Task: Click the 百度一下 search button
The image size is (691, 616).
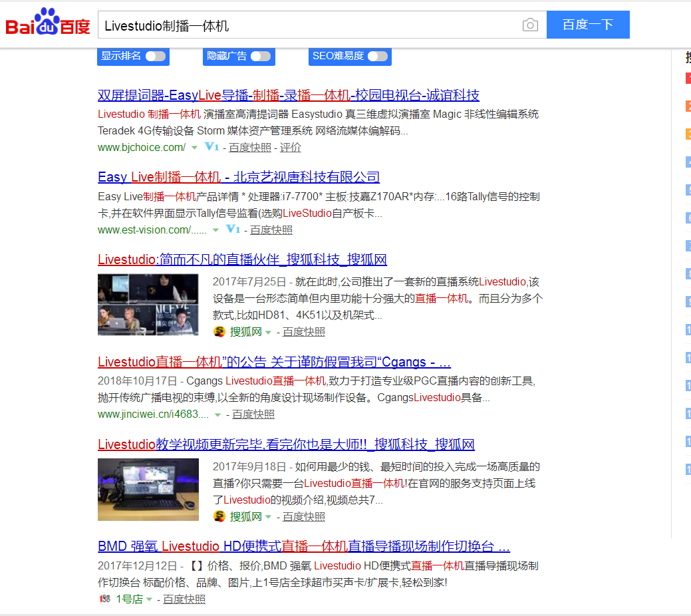Action: pyautogui.click(x=588, y=25)
